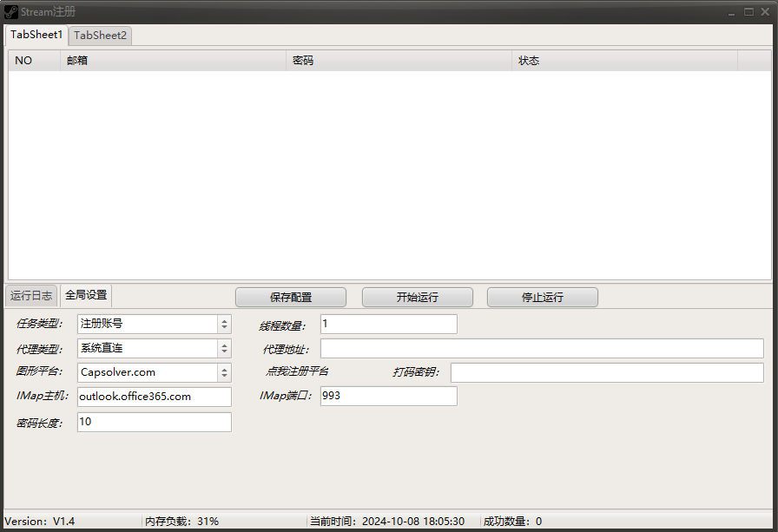Screen dimensions: 778x532
Task: Start the task with 开始运行 button
Action: [x=417, y=297]
